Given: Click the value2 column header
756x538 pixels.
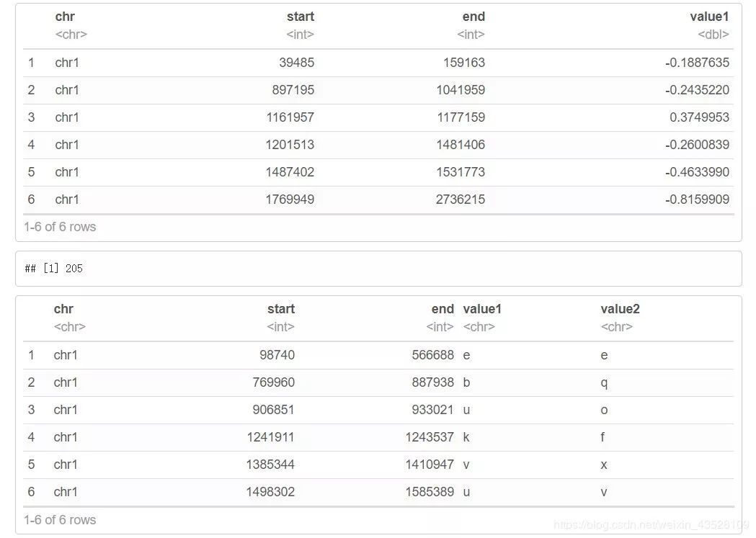Looking at the screenshot, I should (x=620, y=309).
